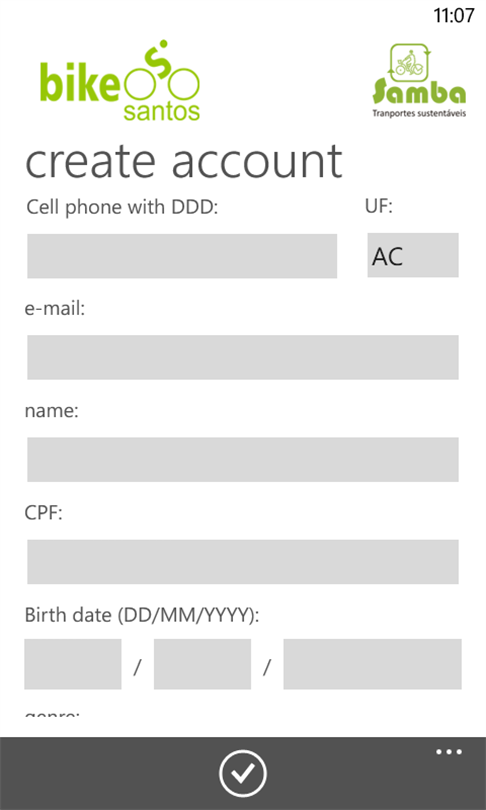Click the create account page title
This screenshot has height=810, width=486.
[184, 160]
